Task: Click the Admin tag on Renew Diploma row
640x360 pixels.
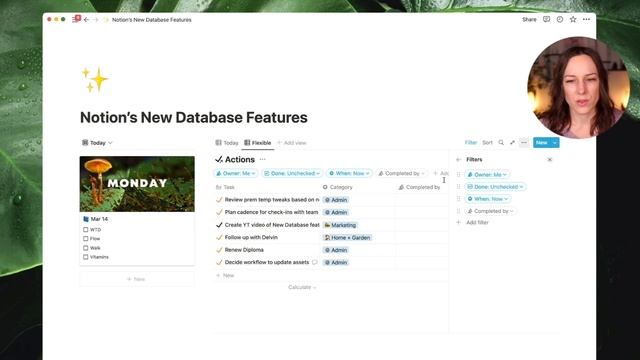Action: click(336, 250)
